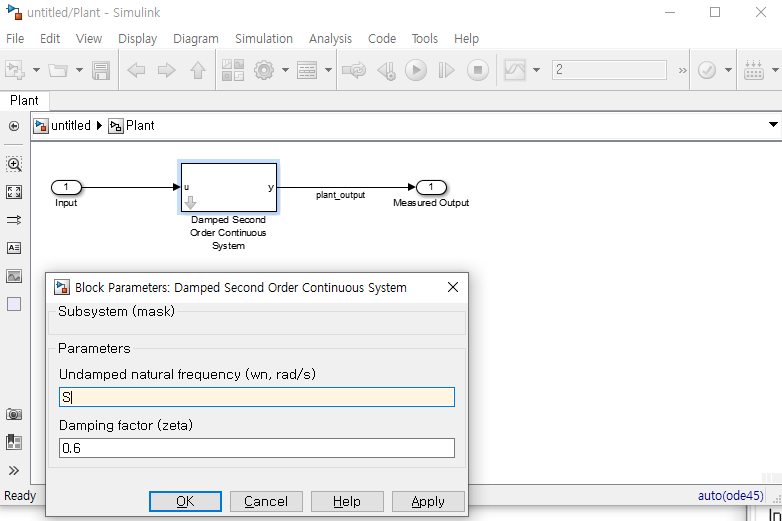Click OK in Block Parameters dialog
This screenshot has height=521, width=782.
[186, 501]
